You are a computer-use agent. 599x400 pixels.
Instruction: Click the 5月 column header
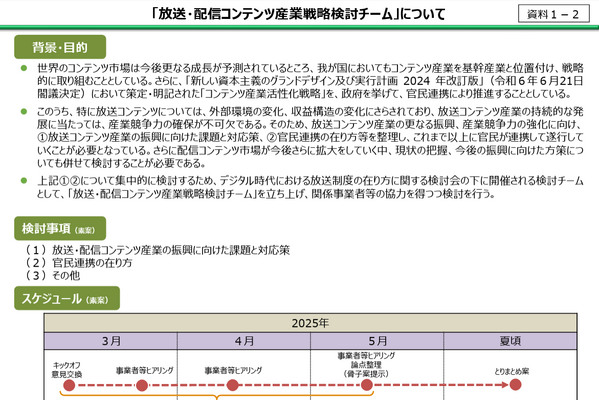pyautogui.click(x=377, y=341)
